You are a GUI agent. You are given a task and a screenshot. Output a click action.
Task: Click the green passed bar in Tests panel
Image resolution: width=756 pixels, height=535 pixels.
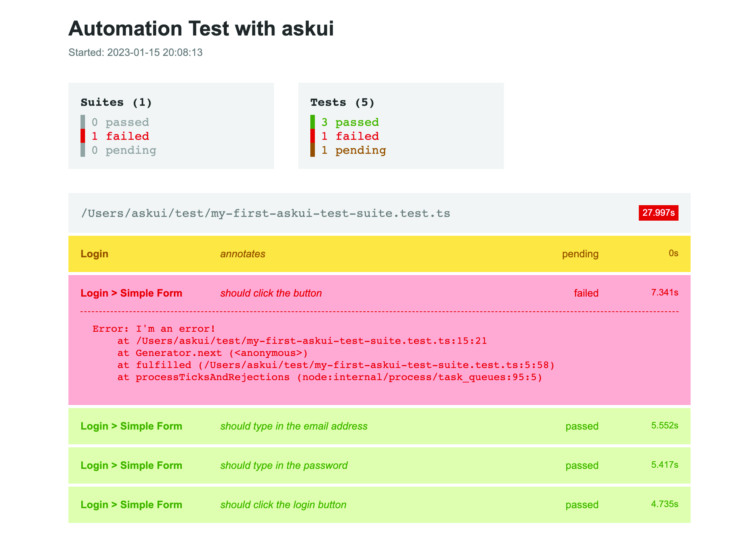click(313, 122)
